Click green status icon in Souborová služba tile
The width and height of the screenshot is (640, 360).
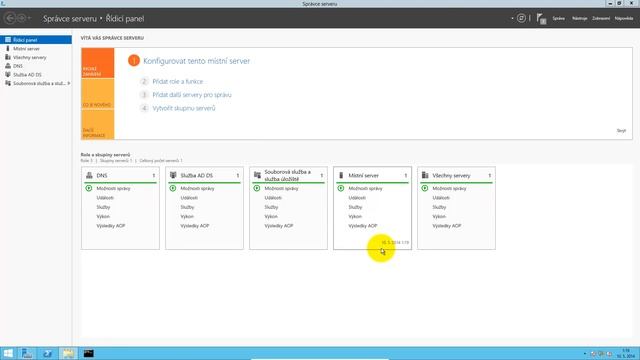[257, 188]
